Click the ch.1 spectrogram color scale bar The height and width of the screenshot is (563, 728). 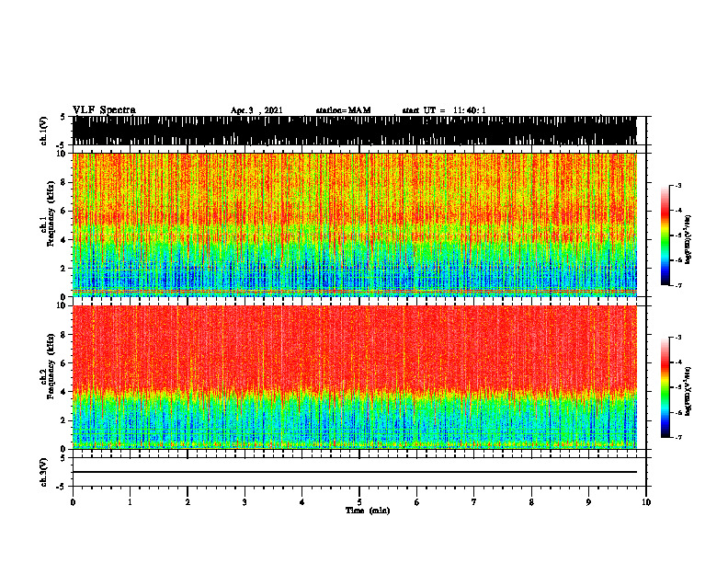(x=665, y=236)
